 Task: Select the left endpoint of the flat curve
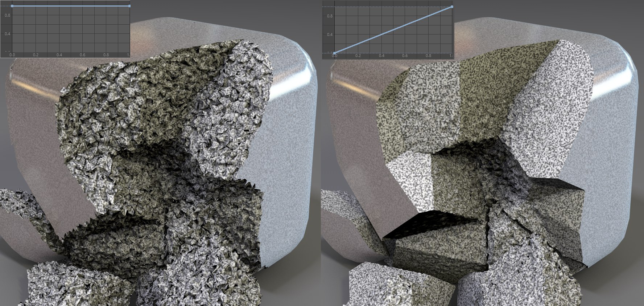click(12, 6)
